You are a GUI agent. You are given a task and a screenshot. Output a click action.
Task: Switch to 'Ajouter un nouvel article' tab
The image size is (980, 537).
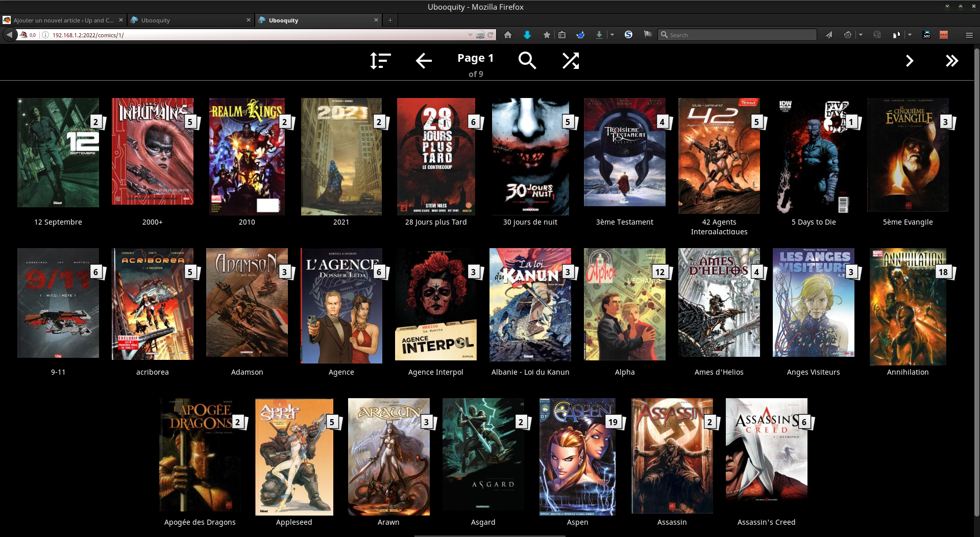click(x=63, y=20)
